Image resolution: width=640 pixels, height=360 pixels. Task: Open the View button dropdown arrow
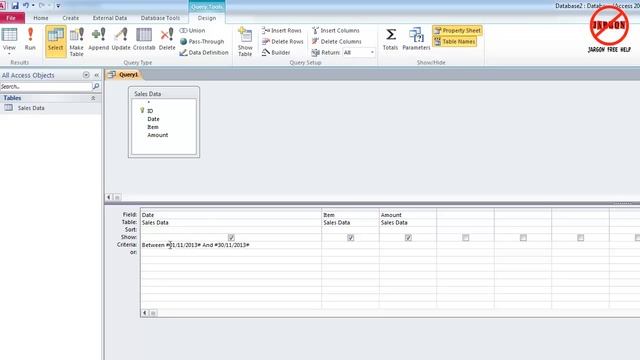(9, 53)
